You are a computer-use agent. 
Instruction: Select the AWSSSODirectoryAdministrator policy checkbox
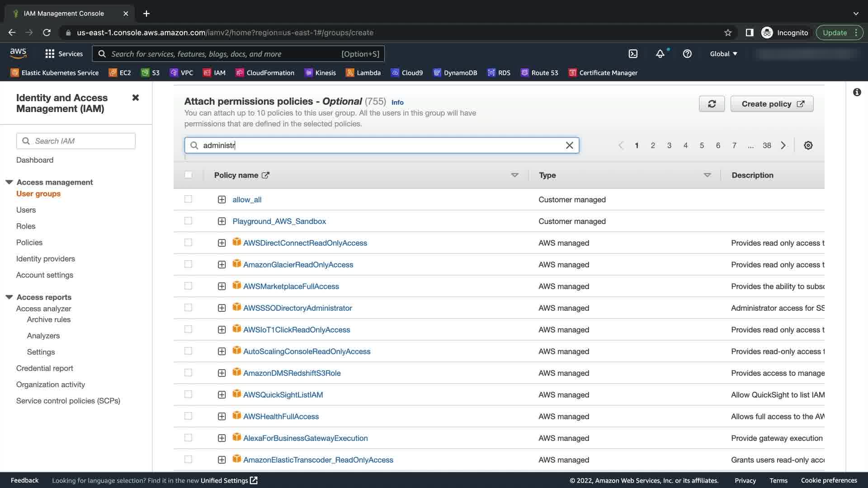(x=188, y=308)
